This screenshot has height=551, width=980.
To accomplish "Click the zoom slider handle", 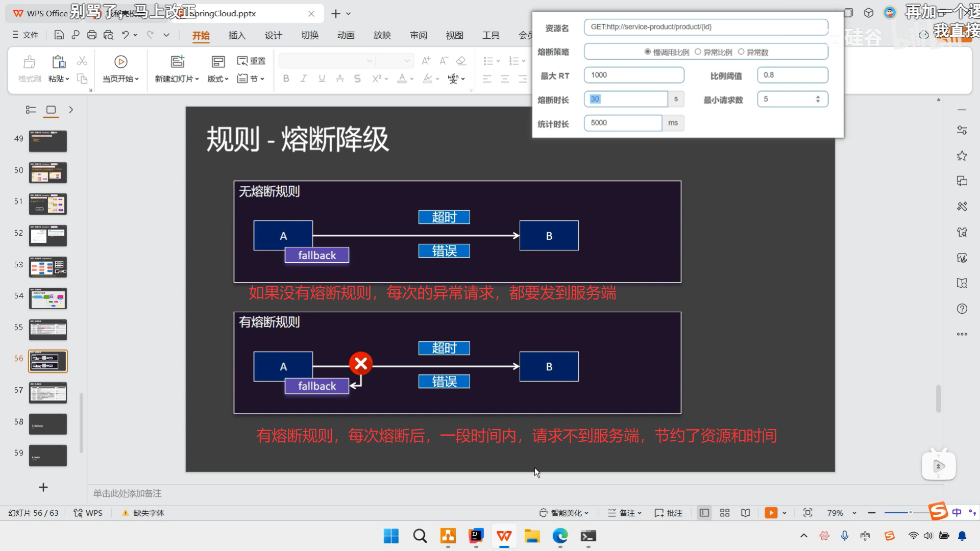I will point(910,512).
